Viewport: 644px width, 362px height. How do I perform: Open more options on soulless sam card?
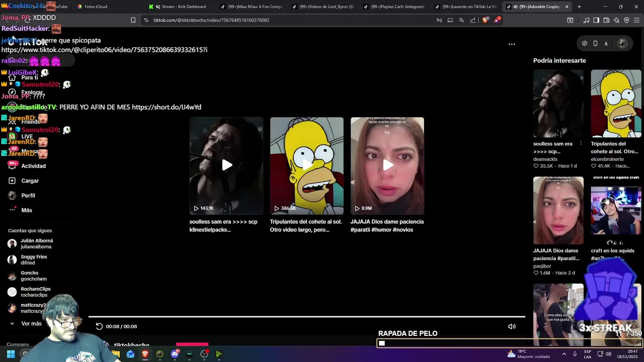[x=581, y=143]
